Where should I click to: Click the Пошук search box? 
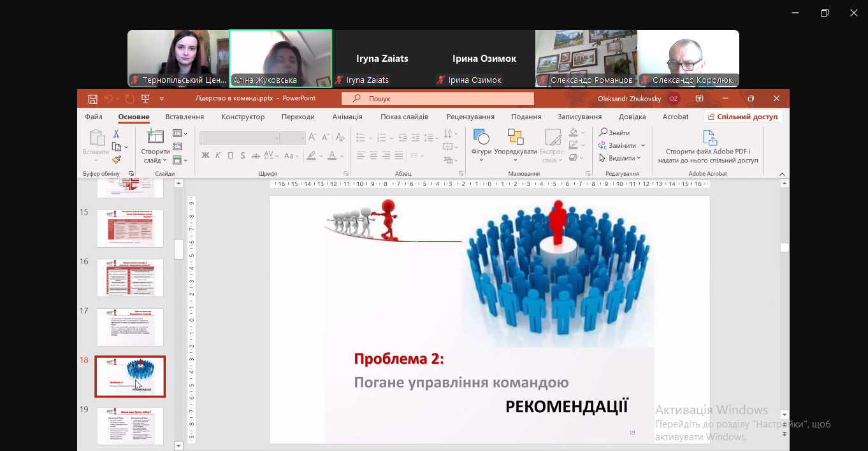click(438, 99)
